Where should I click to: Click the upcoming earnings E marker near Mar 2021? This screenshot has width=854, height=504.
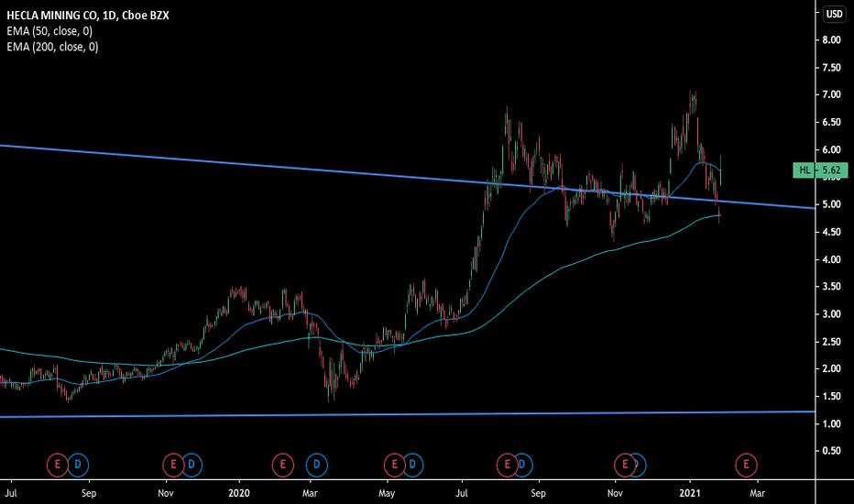click(x=746, y=465)
